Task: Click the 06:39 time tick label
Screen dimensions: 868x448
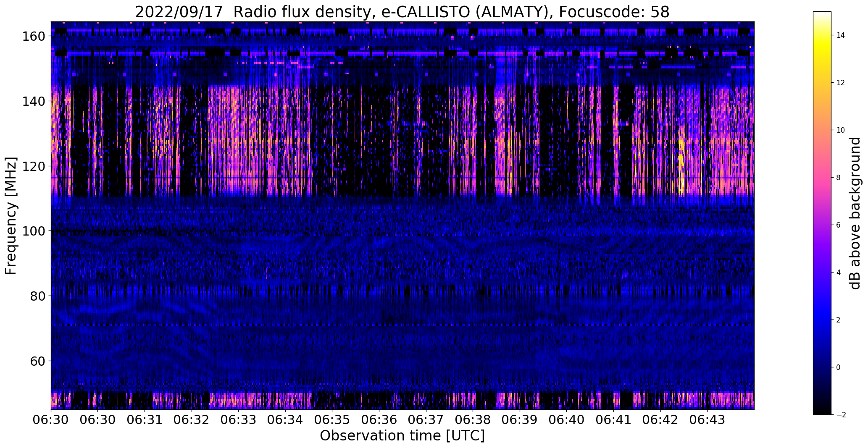Action: click(x=520, y=420)
